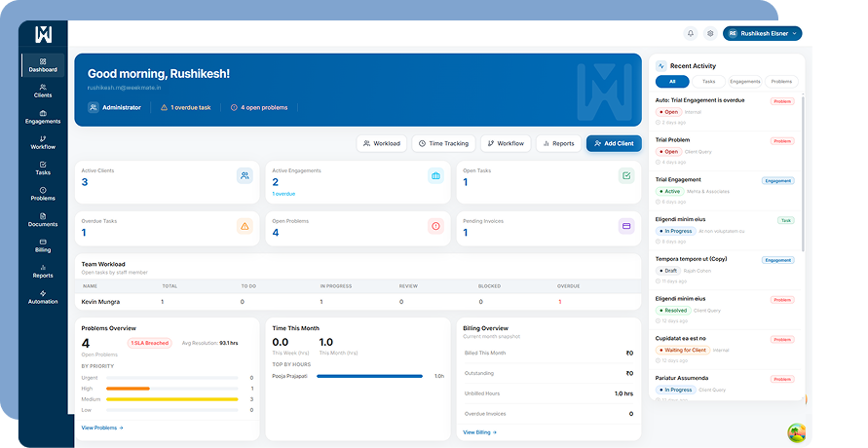
Task: Click Open Problems alert icon
Action: [x=435, y=226]
